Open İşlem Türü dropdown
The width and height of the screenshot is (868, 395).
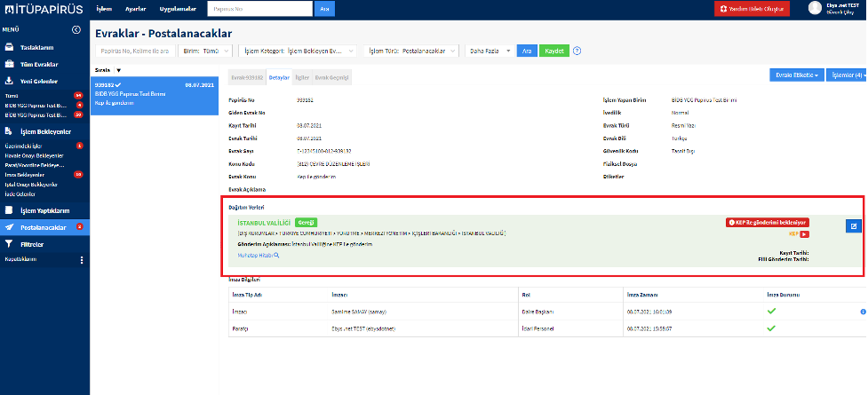[410, 51]
